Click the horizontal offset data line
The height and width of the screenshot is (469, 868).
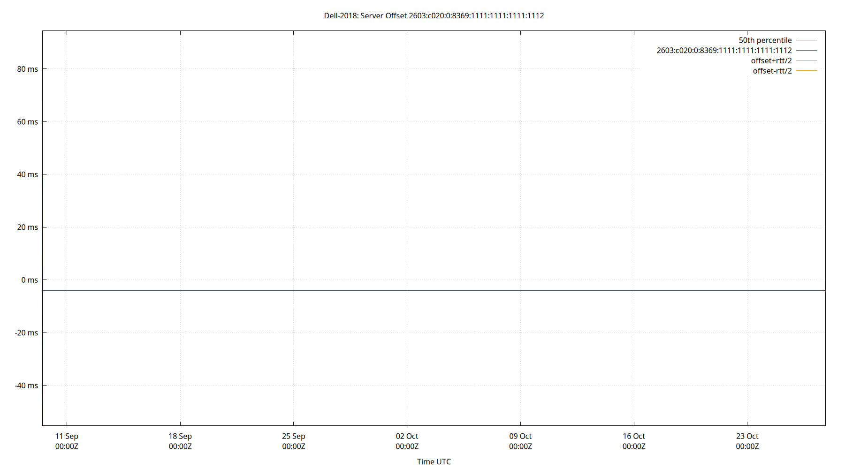[x=422, y=290]
